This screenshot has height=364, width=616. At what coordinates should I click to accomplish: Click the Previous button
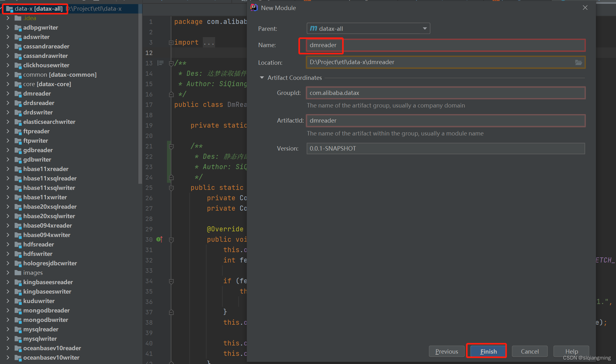click(x=447, y=351)
